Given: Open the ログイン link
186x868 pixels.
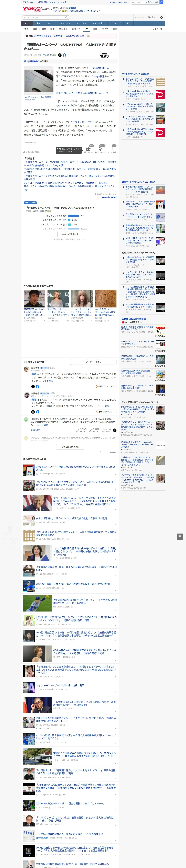Looking at the screenshot, I should point(57,11).
